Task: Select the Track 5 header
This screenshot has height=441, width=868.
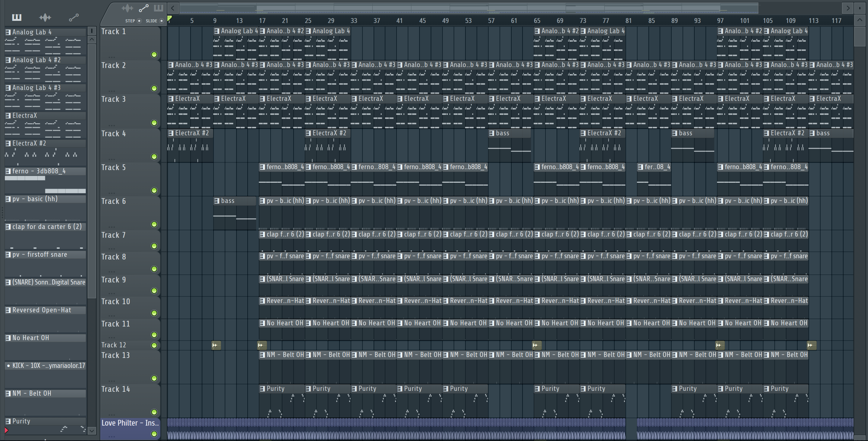Action: point(130,179)
